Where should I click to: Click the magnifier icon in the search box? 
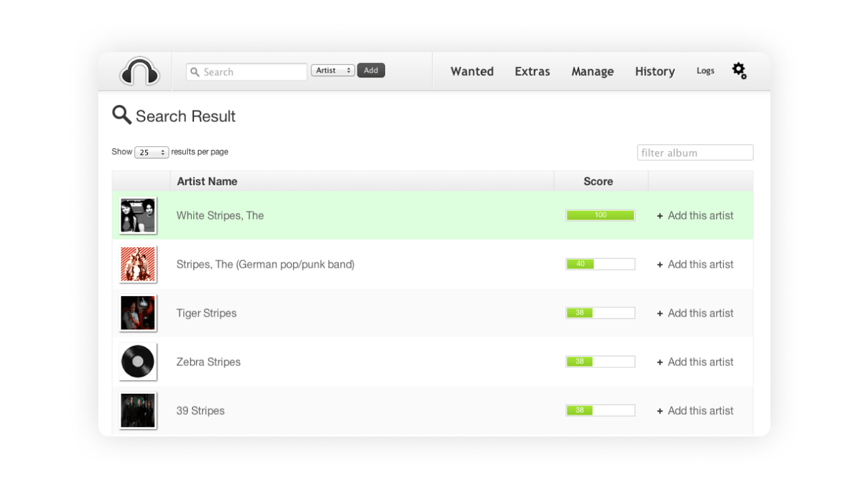(195, 72)
